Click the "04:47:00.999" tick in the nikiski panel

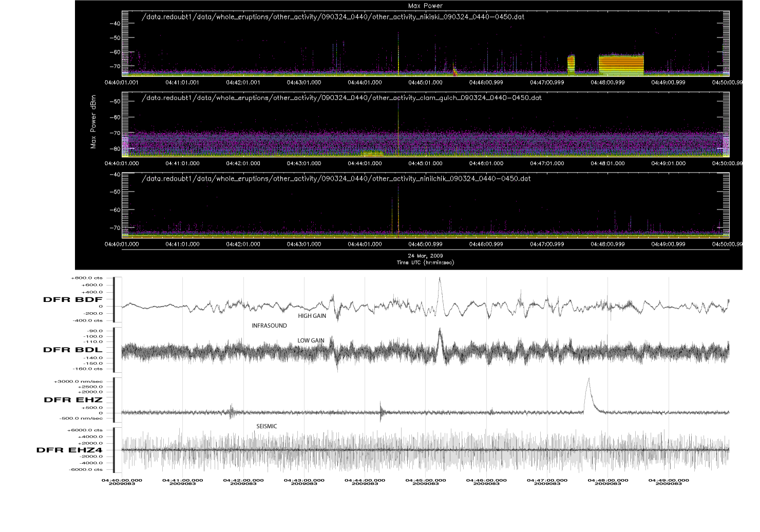(x=547, y=82)
